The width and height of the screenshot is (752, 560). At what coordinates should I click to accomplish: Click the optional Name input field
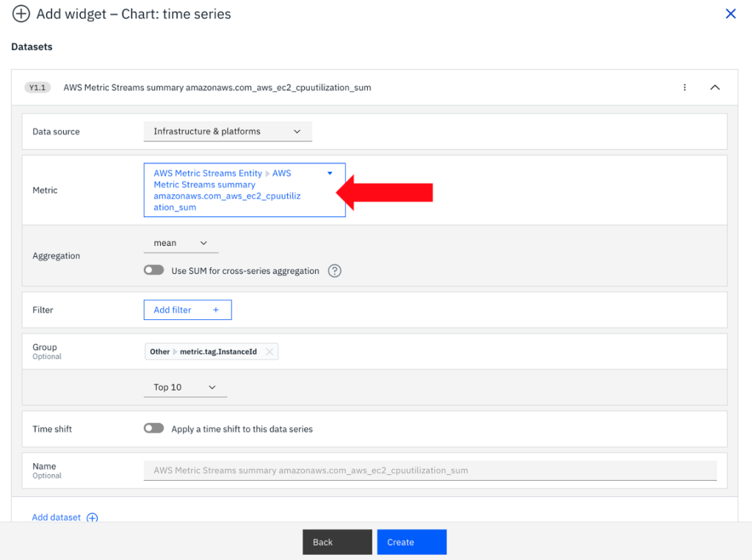[430, 470]
